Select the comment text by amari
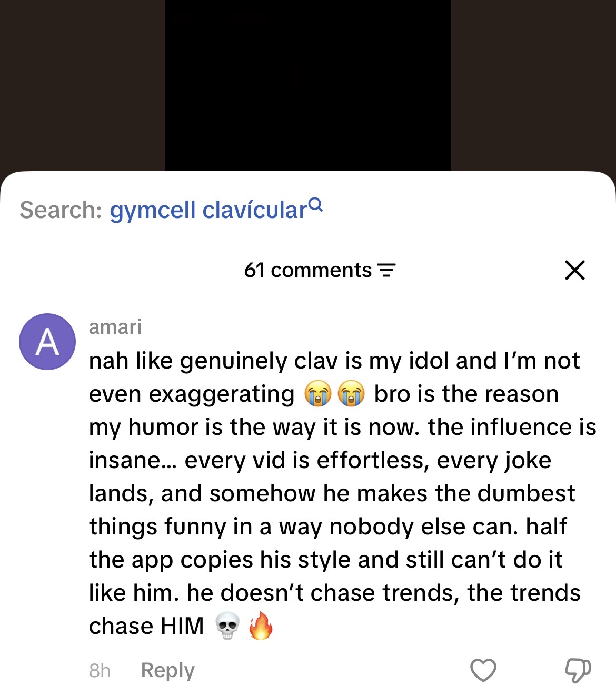The image size is (616, 685). coord(342,493)
